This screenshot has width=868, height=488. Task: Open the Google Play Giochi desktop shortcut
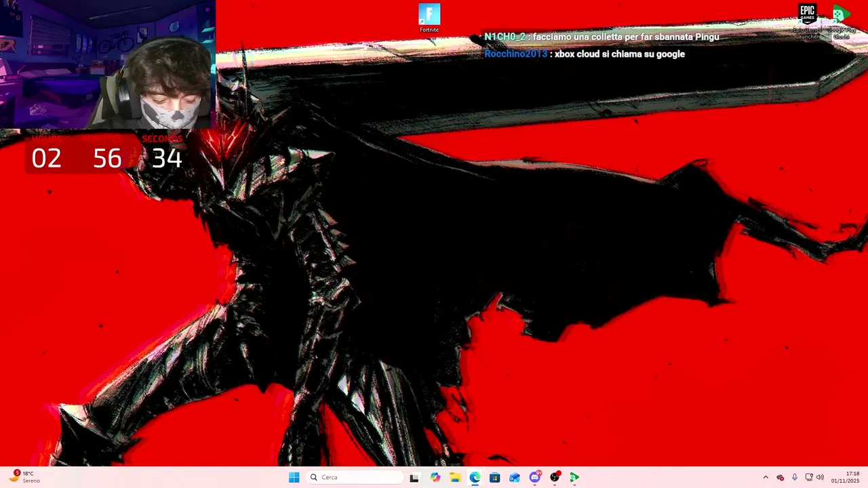pyautogui.click(x=841, y=22)
